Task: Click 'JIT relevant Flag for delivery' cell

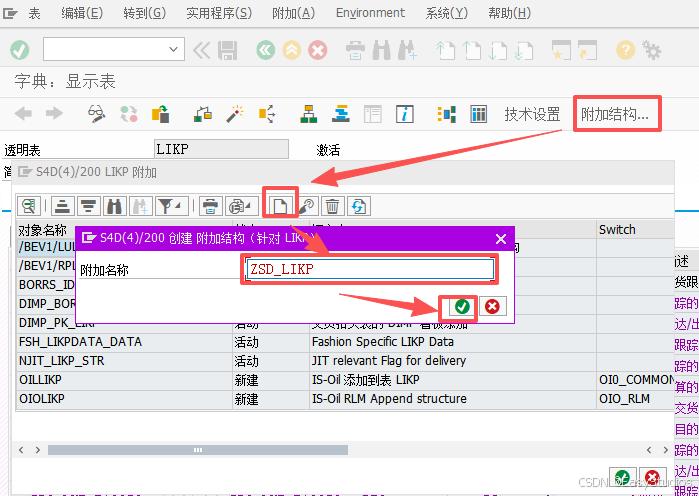Action: (453, 361)
